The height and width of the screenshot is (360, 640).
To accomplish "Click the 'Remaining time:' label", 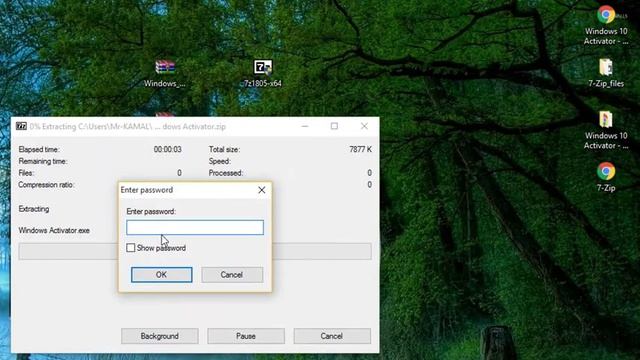I will (43, 161).
